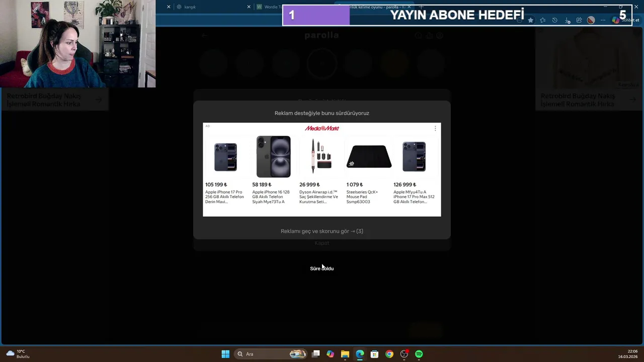Open Edge profile avatar
This screenshot has height=362, width=644.
click(591, 20)
